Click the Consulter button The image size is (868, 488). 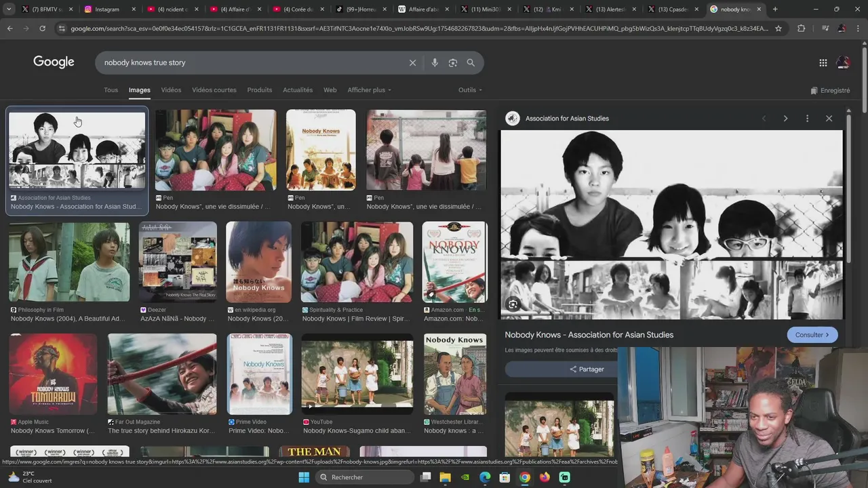812,335
